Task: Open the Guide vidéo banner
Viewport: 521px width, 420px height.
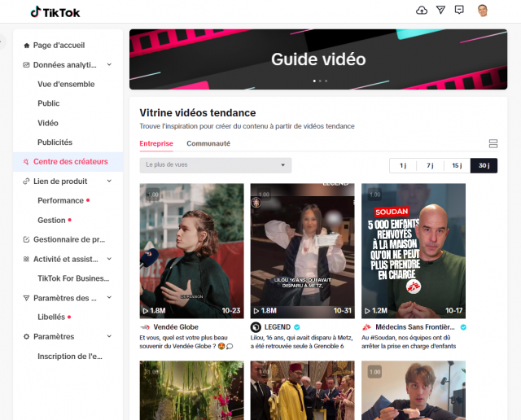Action: point(318,59)
